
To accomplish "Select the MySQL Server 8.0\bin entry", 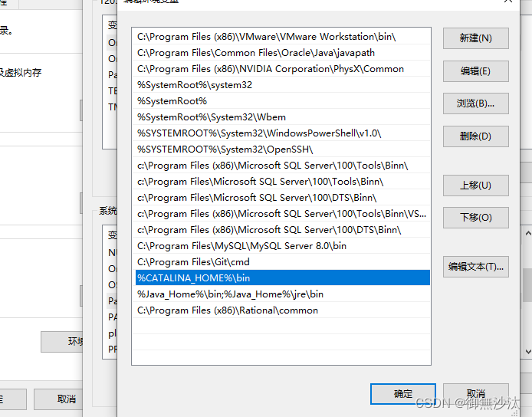I will coord(282,246).
